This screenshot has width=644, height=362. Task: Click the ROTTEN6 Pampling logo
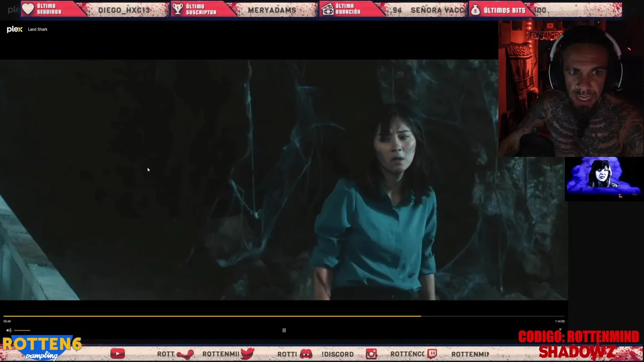click(42, 348)
